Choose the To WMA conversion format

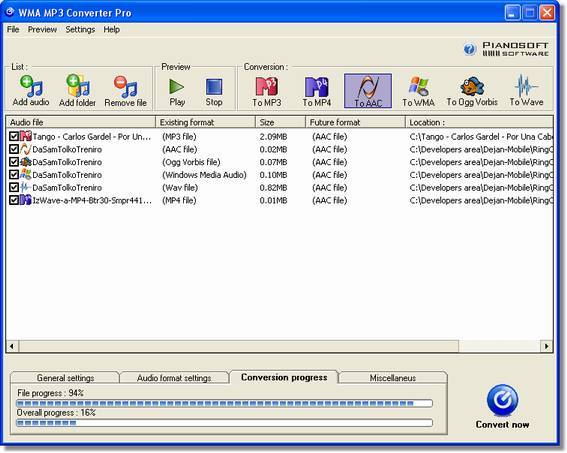[418, 91]
